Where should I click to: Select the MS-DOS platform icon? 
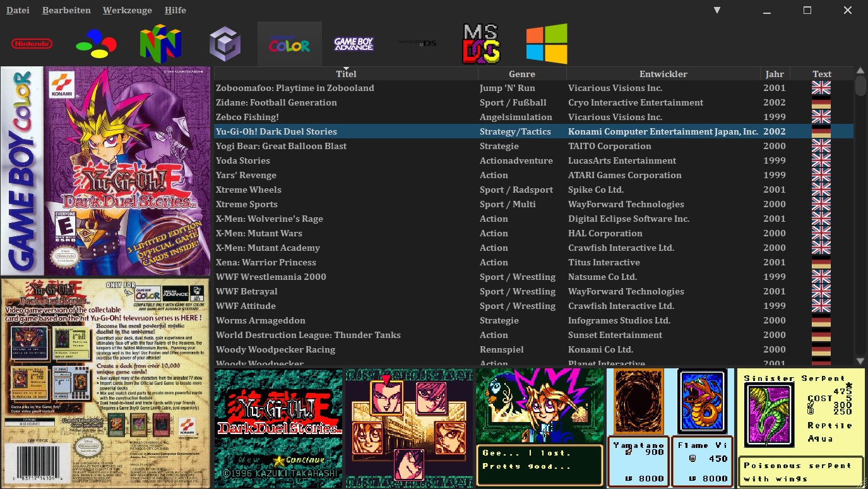482,44
